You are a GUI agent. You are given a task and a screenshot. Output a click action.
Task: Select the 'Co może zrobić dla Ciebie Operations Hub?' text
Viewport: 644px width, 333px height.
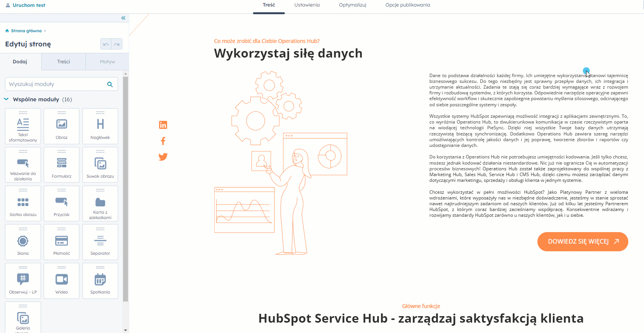tap(267, 41)
